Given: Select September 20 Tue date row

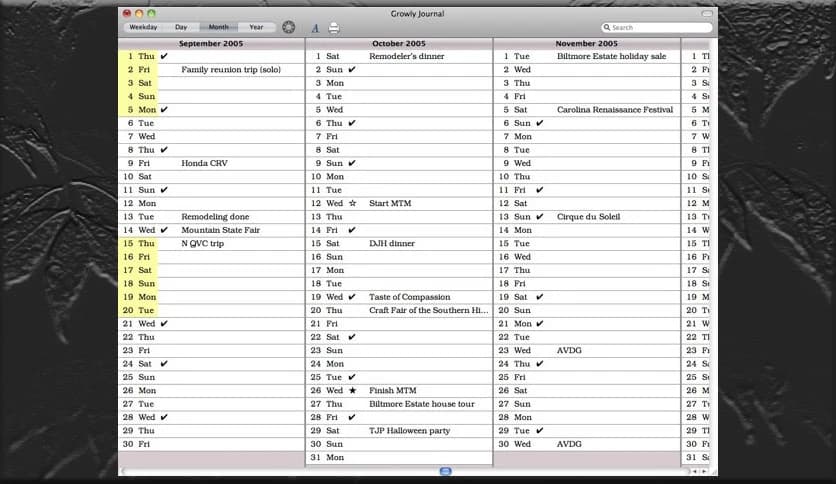Looking at the screenshot, I should (x=211, y=310).
